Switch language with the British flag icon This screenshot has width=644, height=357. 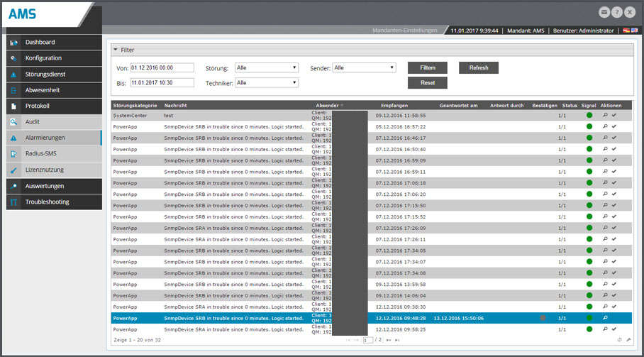(635, 31)
